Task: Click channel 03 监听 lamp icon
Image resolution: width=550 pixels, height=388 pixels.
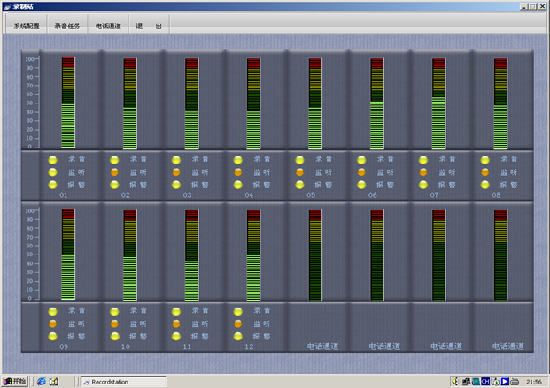Action: [176, 172]
